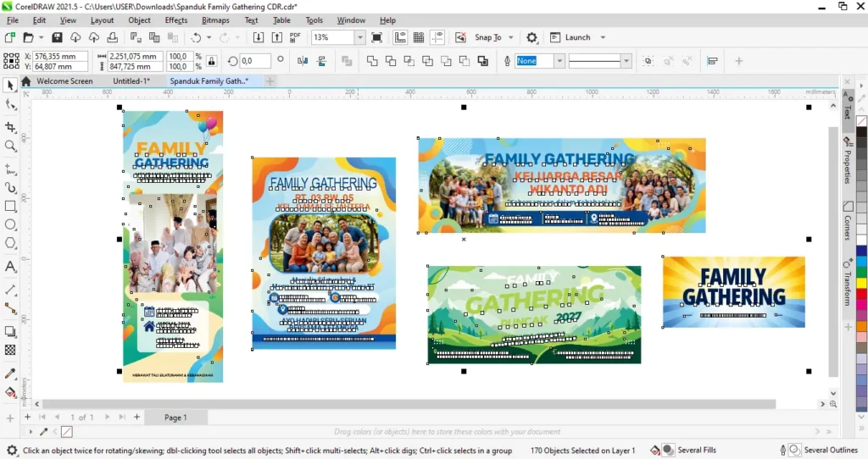Toggle Show Rulers button

tap(400, 37)
